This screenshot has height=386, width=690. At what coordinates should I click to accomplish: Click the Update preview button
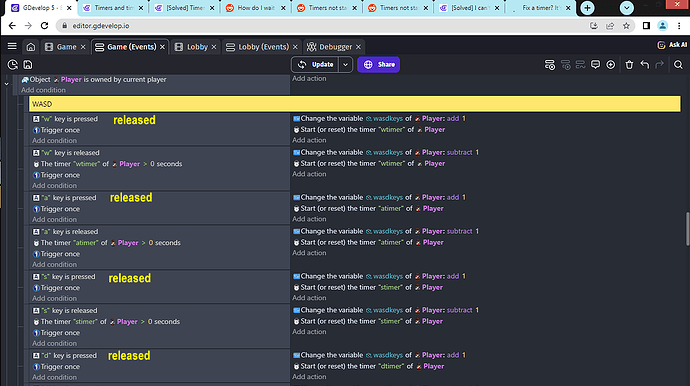[316, 65]
